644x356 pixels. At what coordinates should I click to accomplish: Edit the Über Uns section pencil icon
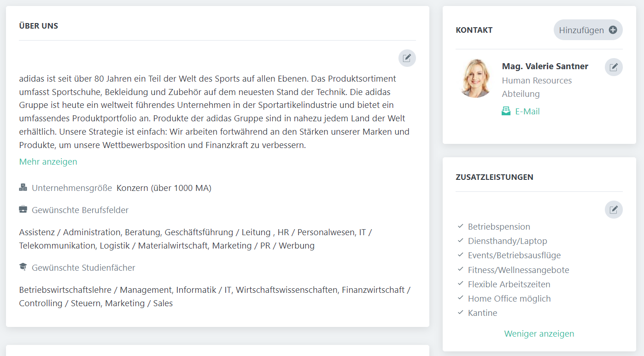[407, 58]
